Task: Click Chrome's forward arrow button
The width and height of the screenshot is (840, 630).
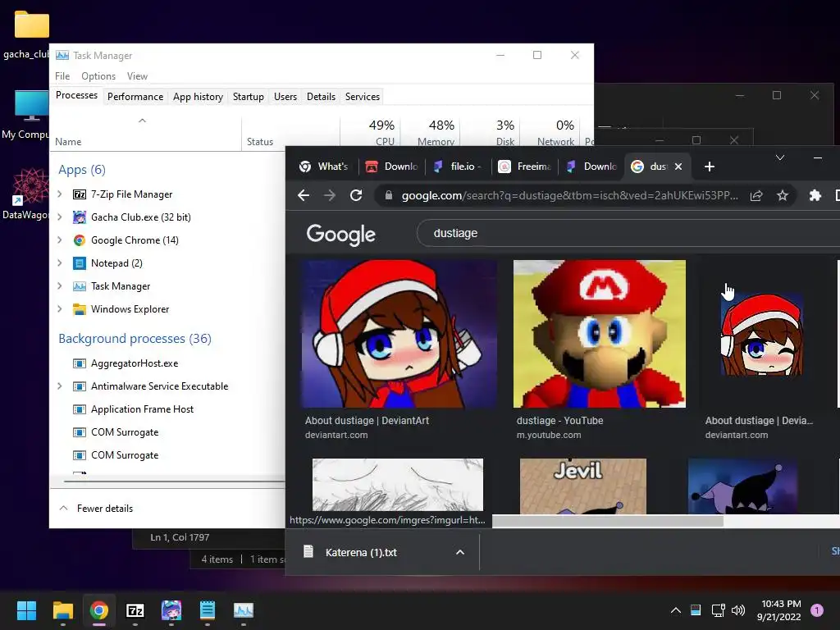Action: [x=330, y=195]
